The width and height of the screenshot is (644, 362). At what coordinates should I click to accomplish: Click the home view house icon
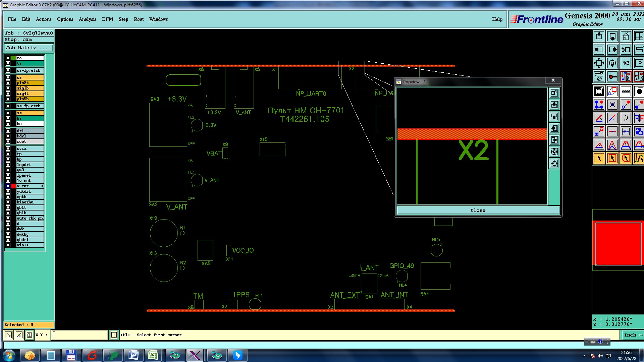click(x=626, y=36)
